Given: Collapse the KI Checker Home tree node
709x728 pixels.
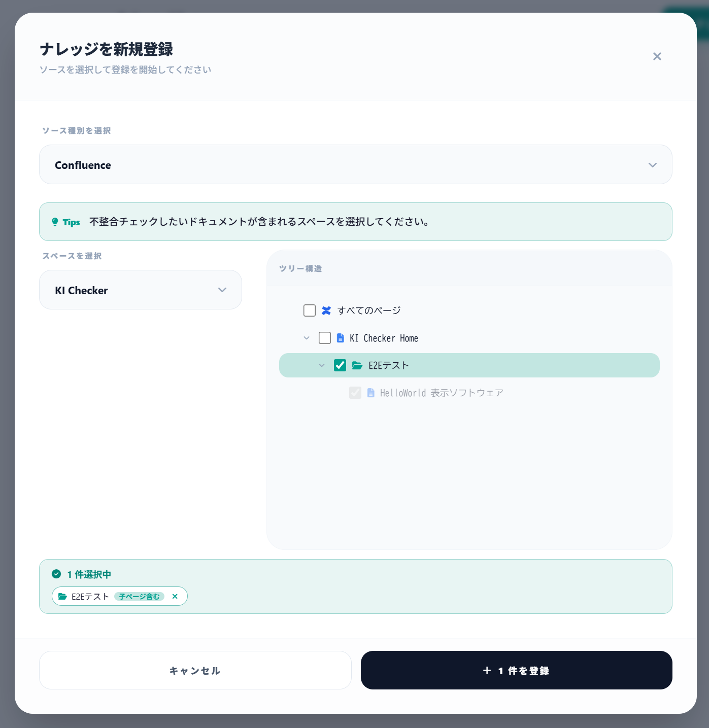Looking at the screenshot, I should (307, 338).
